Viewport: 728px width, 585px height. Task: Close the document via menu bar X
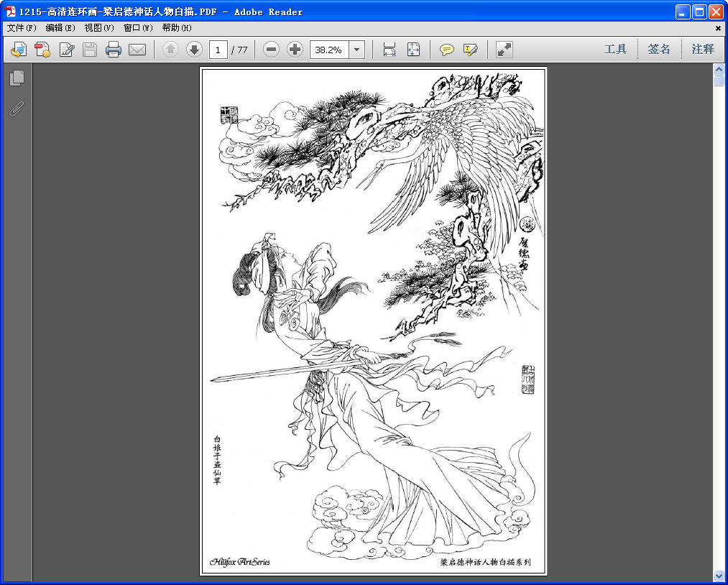(x=718, y=28)
